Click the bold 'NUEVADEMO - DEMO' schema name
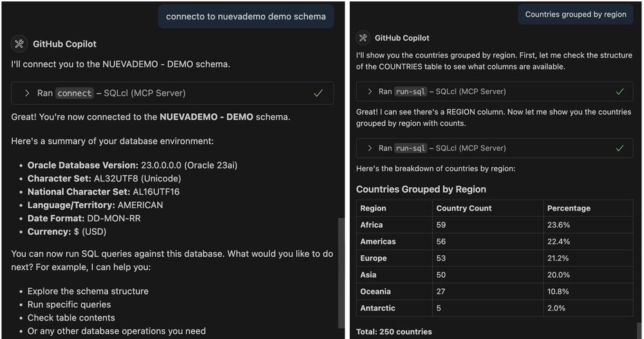644x339 pixels. click(206, 117)
